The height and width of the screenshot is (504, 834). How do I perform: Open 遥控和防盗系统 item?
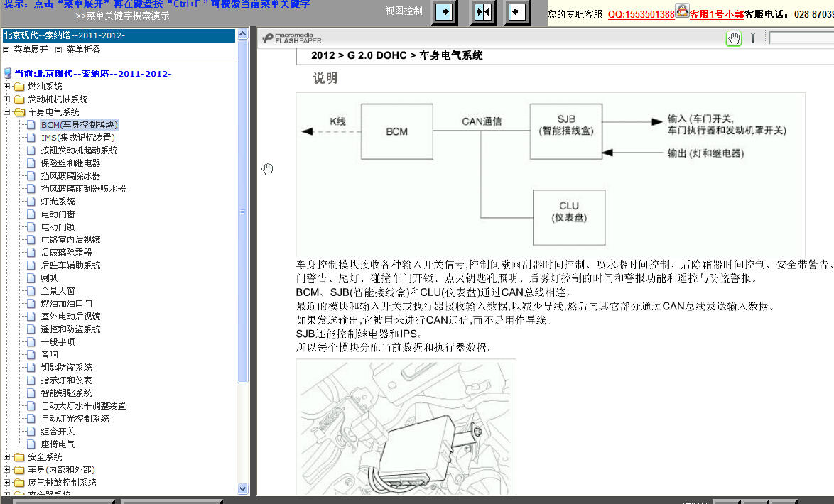[x=71, y=329]
